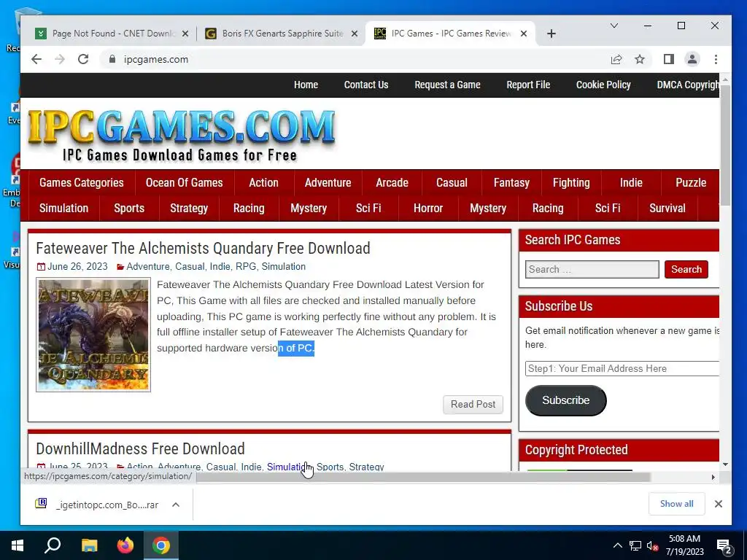
Task: Click the Search IPC Games input field
Action: [x=592, y=269]
